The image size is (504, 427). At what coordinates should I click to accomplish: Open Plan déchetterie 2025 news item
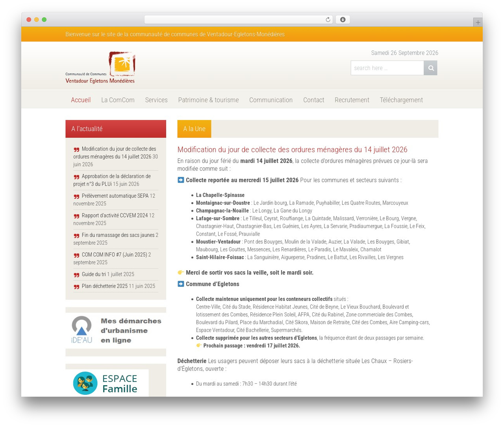pyautogui.click(x=104, y=286)
